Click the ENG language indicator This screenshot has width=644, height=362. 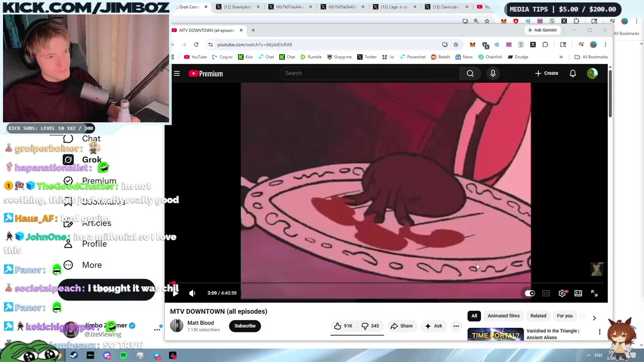pos(599,355)
